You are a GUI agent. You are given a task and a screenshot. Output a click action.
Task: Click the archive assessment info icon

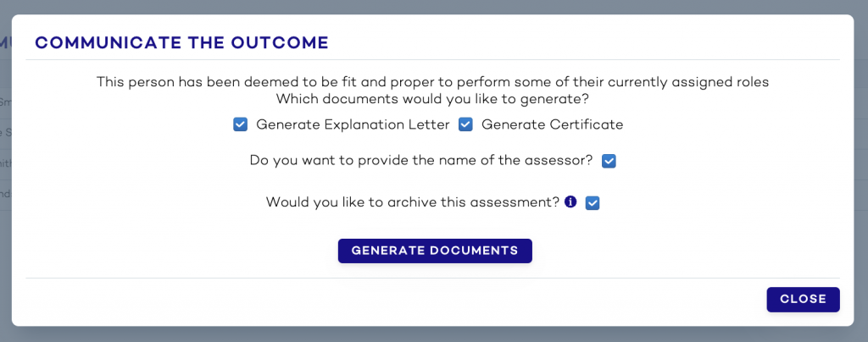(x=570, y=202)
